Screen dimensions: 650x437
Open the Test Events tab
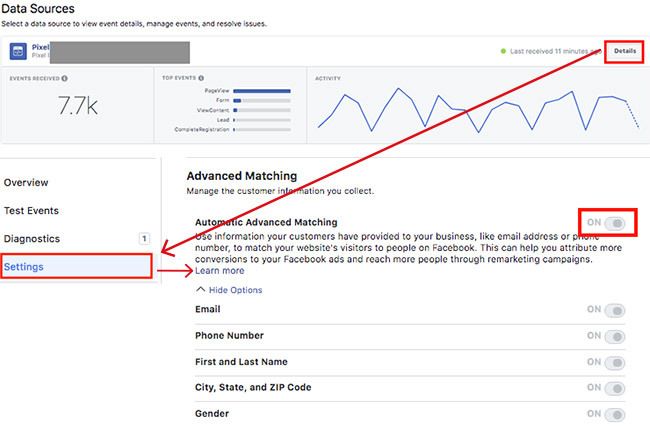click(x=31, y=211)
